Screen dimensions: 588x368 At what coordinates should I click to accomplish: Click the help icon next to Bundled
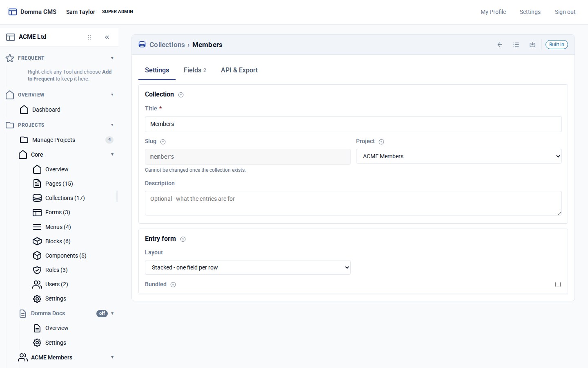pos(173,285)
